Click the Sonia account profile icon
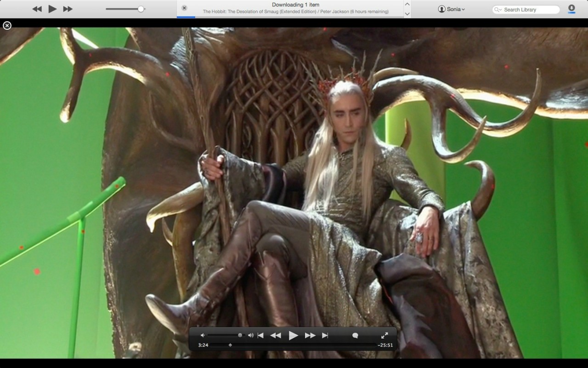This screenshot has height=368, width=588. [x=442, y=9]
